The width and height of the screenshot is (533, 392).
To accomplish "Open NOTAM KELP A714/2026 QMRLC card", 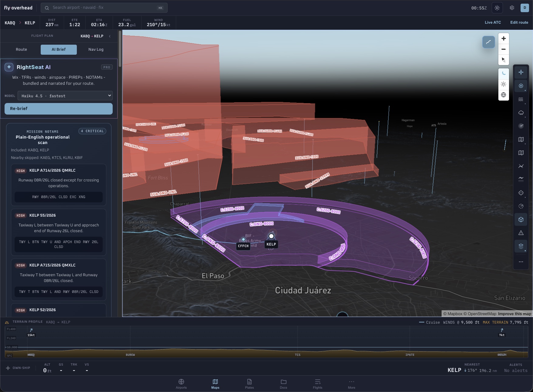I will click(x=59, y=185).
